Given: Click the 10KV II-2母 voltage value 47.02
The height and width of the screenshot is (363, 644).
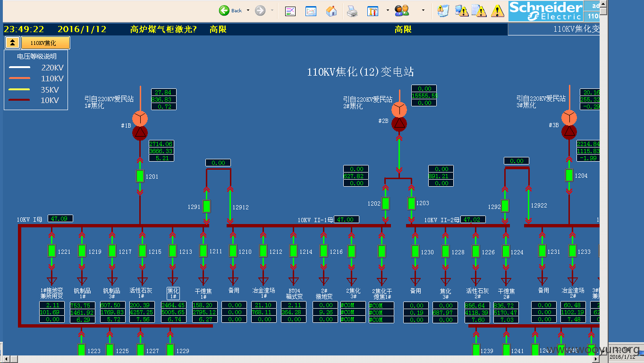Looking at the screenshot, I should point(474,219).
